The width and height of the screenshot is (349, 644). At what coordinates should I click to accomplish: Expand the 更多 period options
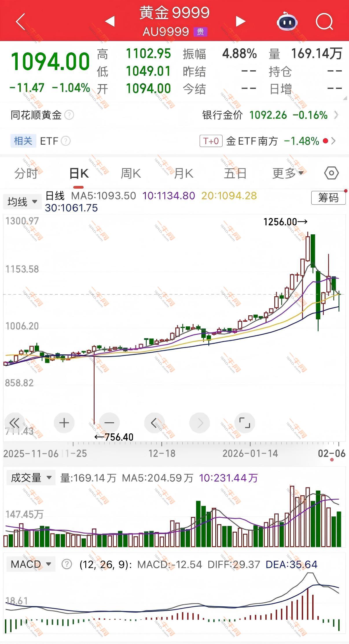point(288,173)
